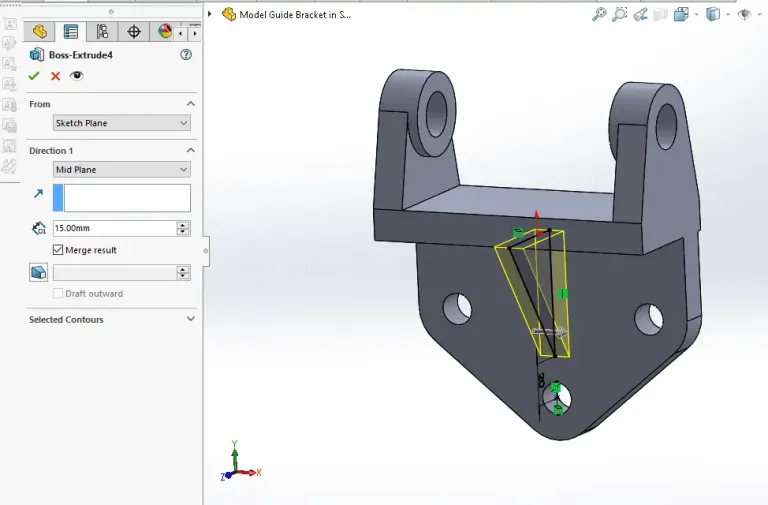Open the Sketch Plane start condition dropdown

coord(121,123)
